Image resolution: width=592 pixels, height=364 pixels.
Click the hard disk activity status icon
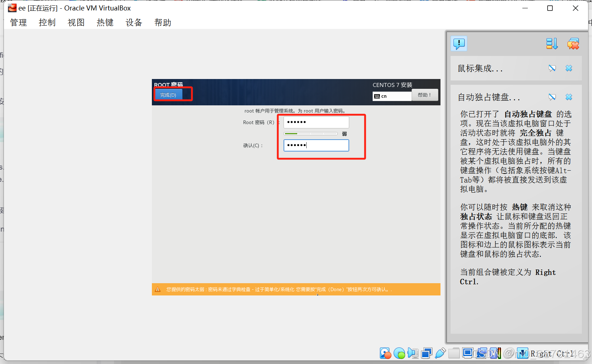(385, 353)
